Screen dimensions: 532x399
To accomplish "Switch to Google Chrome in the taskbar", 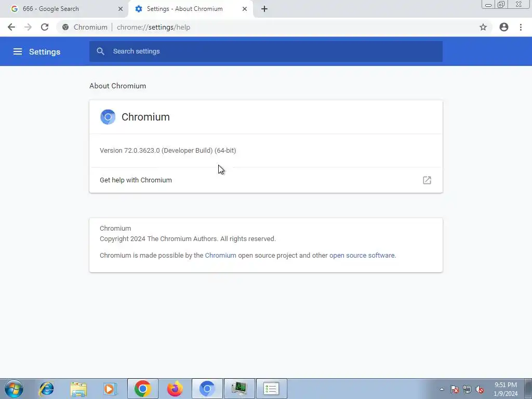I will [142, 389].
